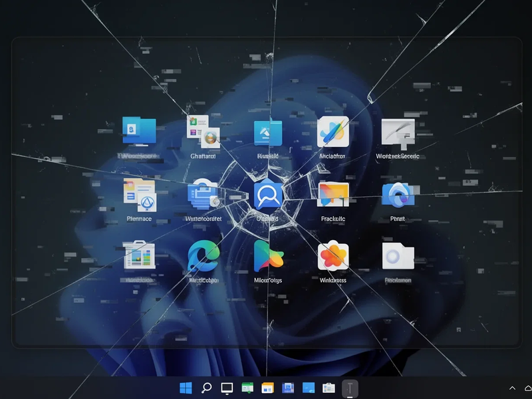Screen dimensions: 532x399
Task: Open the Wintcnoordret stacked papers icon
Action: [203, 194]
